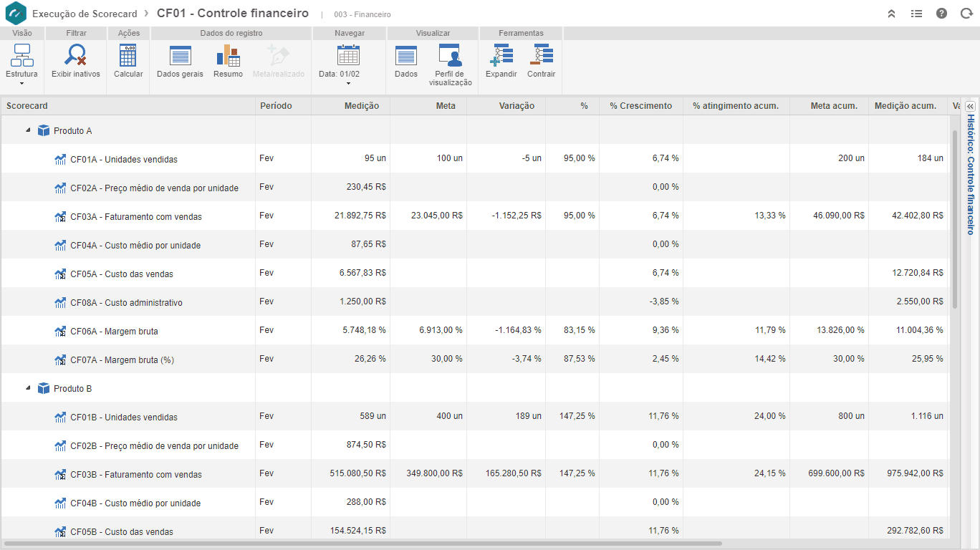Select row CF06A - Margem bruta
980x550 pixels.
(474, 330)
